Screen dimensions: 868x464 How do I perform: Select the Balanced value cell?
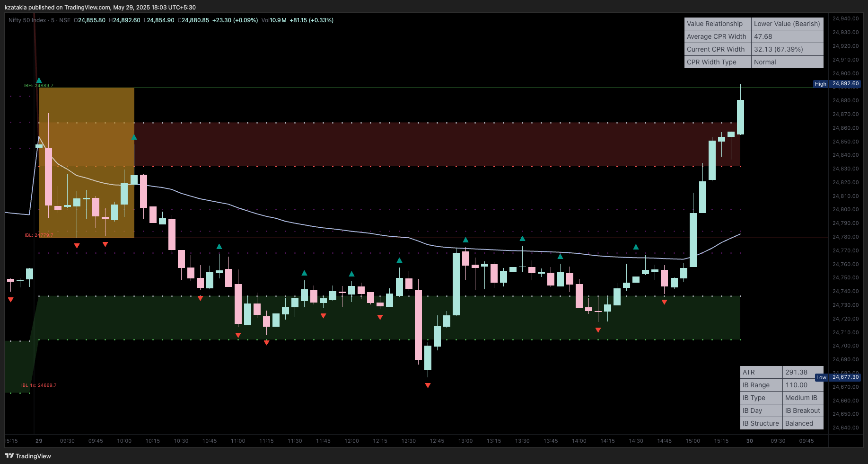(803, 423)
